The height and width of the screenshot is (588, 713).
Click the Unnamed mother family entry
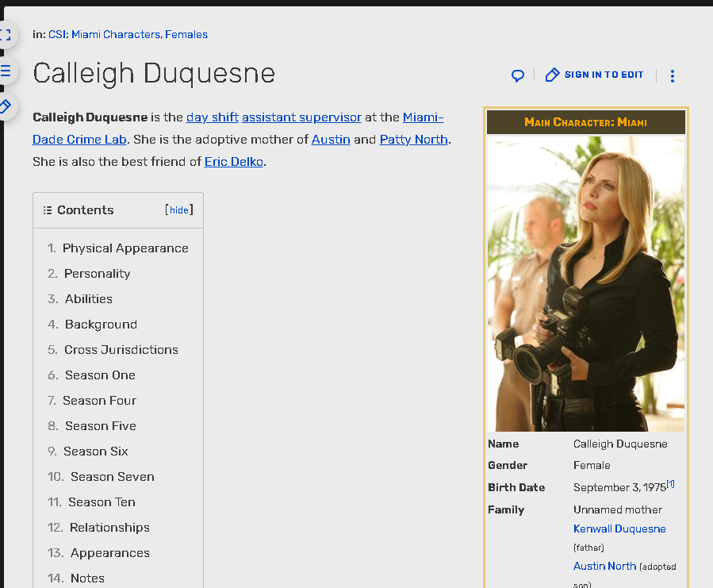pyautogui.click(x=618, y=510)
